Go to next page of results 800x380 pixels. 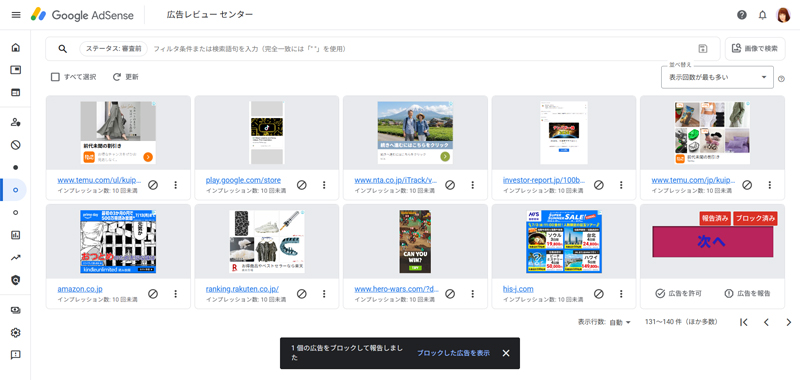pyautogui.click(x=788, y=322)
